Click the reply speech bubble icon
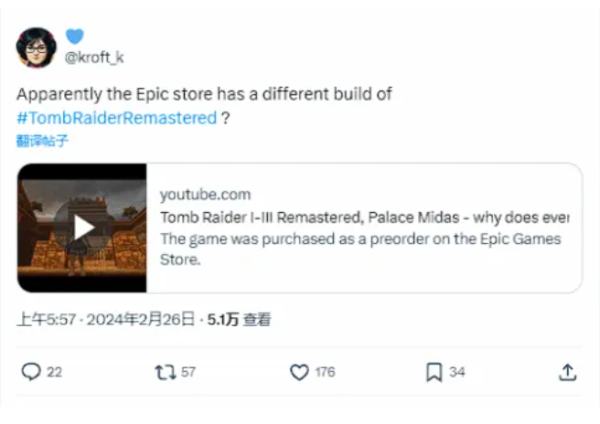The height and width of the screenshot is (424, 600). 31,372
